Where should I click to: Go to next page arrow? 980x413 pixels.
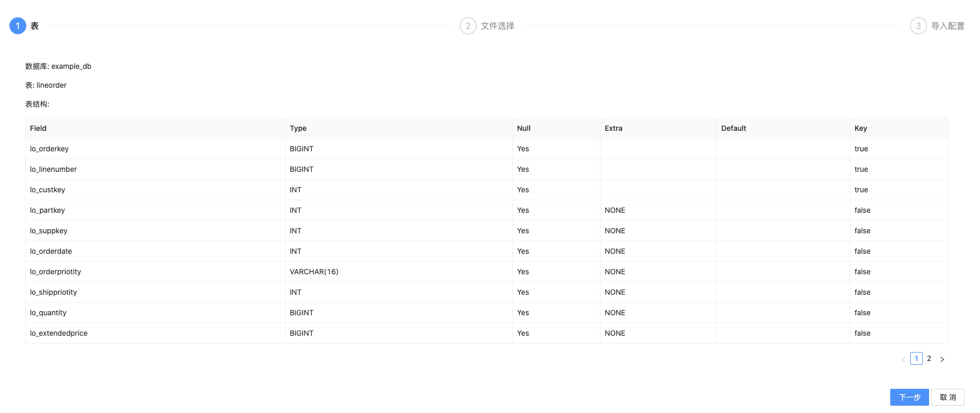click(942, 359)
